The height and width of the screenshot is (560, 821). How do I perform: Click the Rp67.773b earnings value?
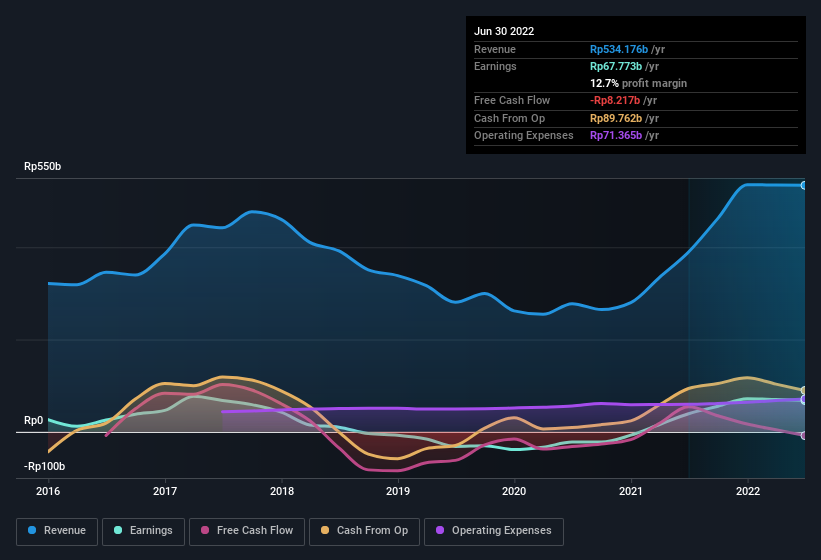(x=616, y=66)
